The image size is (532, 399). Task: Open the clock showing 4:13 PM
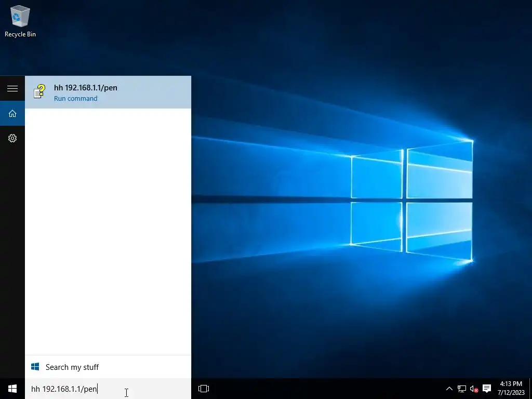[x=511, y=389]
